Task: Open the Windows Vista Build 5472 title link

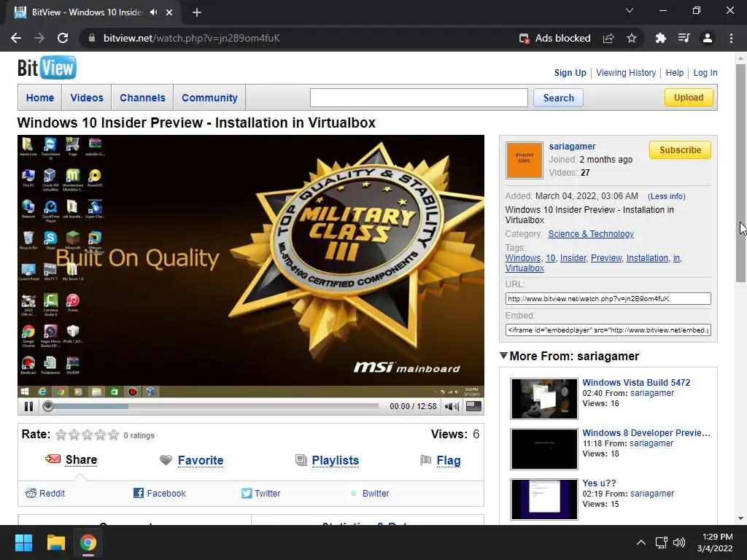Action: pos(636,382)
